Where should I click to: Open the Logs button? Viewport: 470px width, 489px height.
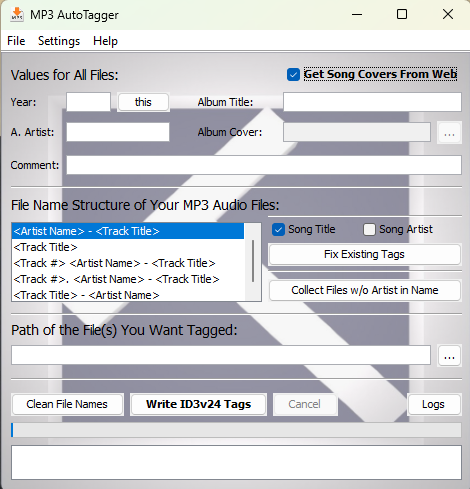click(x=434, y=404)
